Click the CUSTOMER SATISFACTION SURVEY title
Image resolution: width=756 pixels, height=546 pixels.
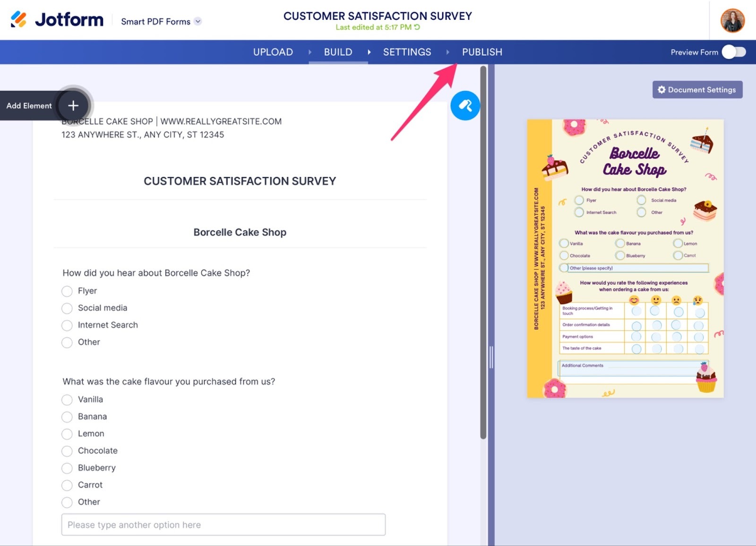[x=377, y=16]
